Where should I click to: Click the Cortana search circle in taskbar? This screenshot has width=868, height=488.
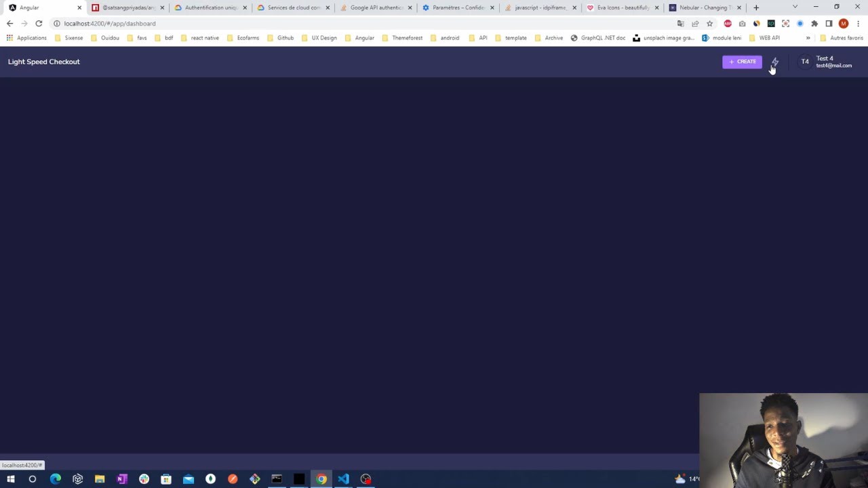tap(33, 479)
